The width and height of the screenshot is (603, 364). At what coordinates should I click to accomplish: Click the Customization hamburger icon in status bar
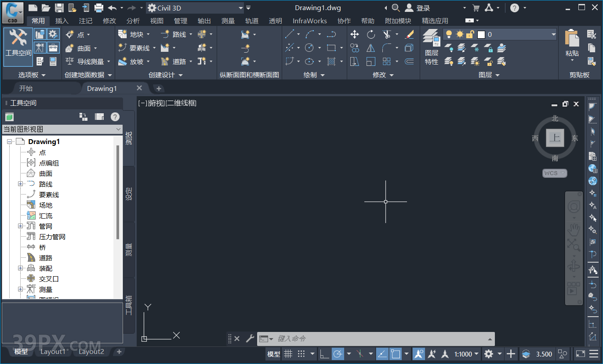(594, 354)
